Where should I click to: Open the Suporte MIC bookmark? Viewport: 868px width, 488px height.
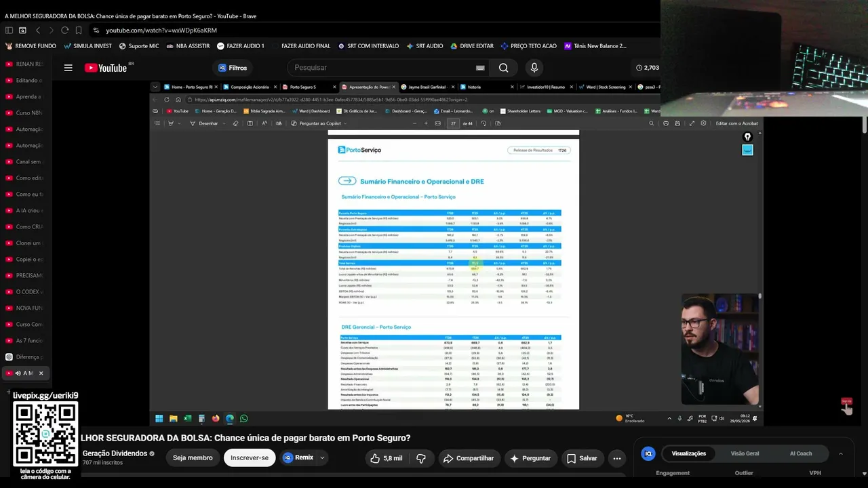(x=138, y=46)
